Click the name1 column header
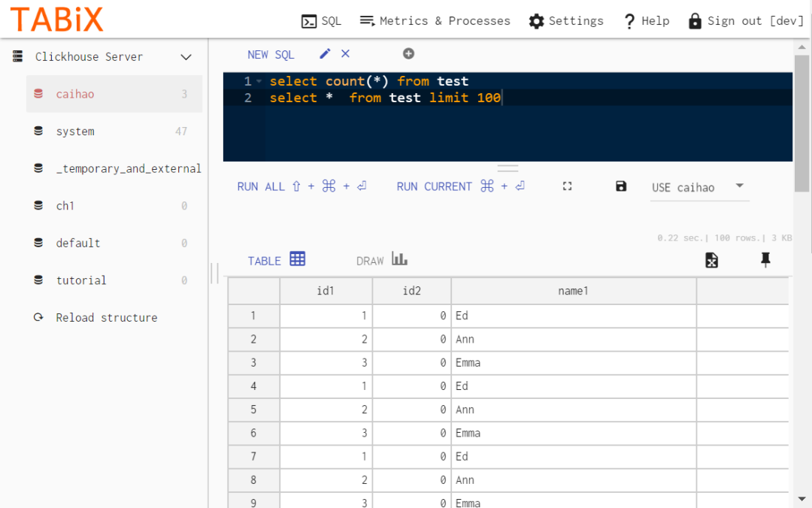 point(573,291)
